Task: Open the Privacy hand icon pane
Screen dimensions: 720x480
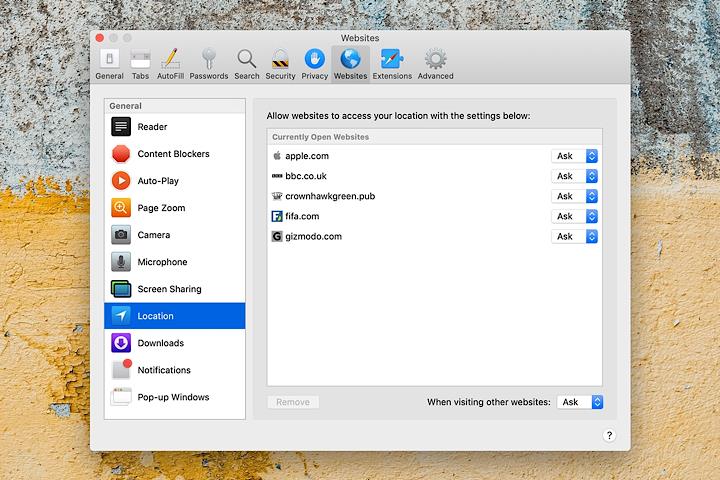Action: click(x=314, y=62)
